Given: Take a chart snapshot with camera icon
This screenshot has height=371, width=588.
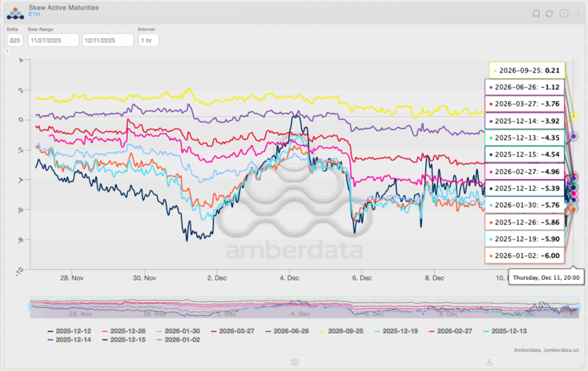Looking at the screenshot, I should (x=294, y=362).
